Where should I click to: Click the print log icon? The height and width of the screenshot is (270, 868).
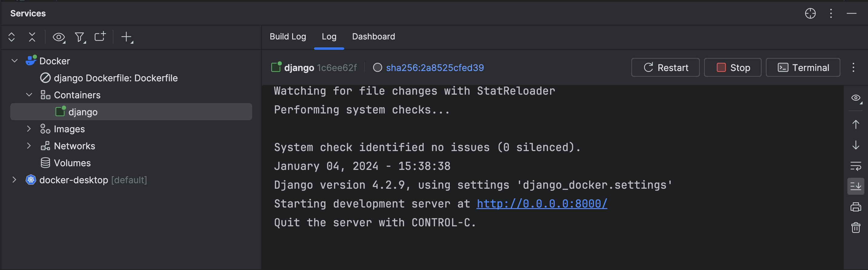[x=855, y=207]
